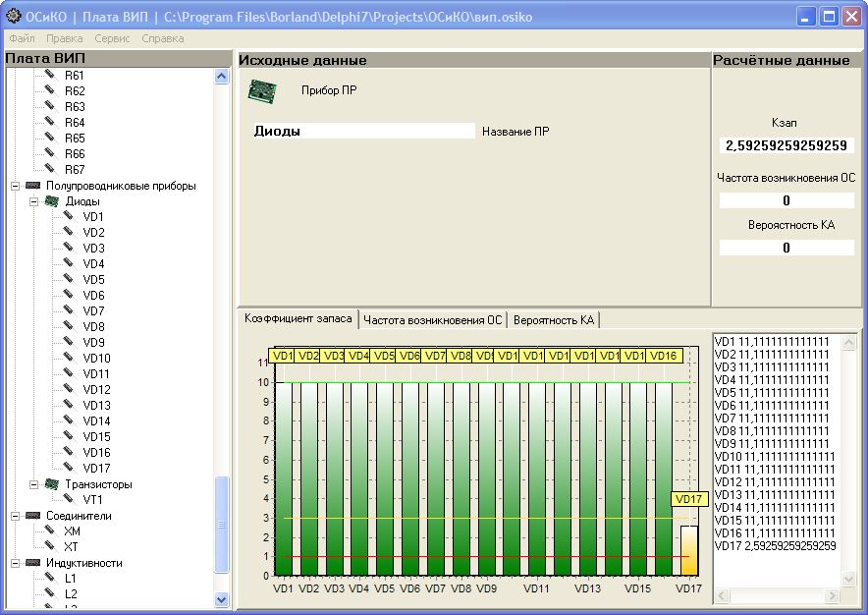
Task: Click the VD1 11,1111111111111 list row
Action: pos(772,342)
